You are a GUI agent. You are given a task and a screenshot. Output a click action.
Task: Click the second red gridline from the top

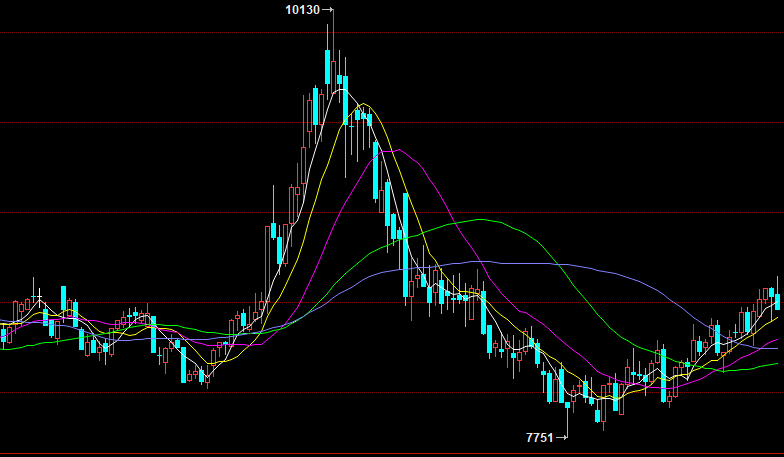click(150, 123)
